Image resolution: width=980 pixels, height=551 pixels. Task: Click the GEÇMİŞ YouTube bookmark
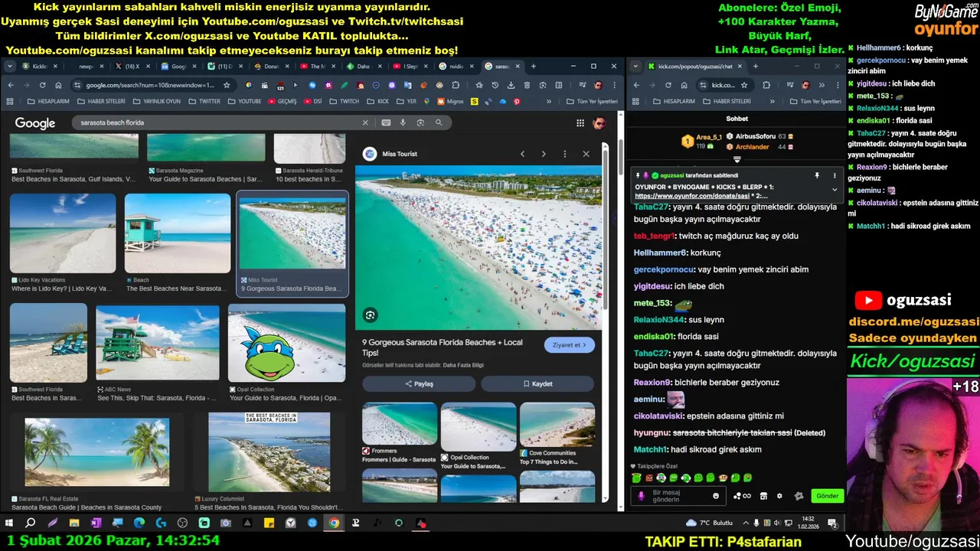tap(282, 101)
